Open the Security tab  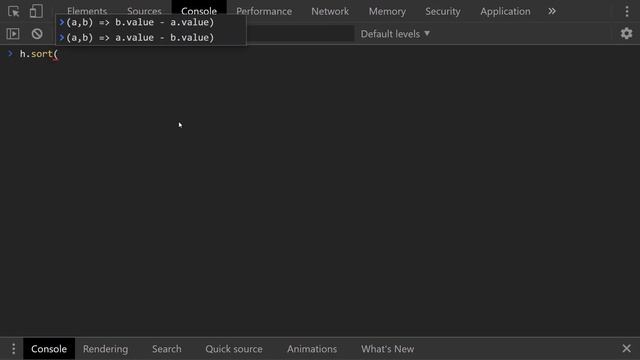coord(442,11)
